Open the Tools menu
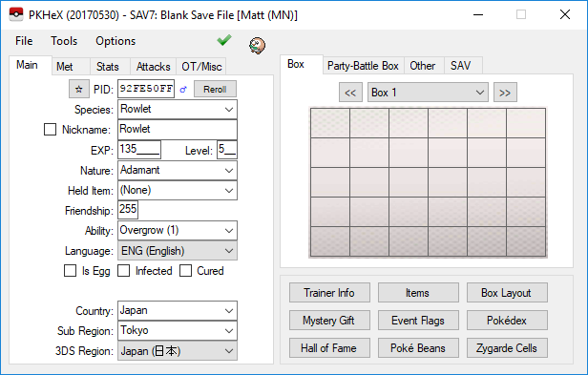This screenshot has width=588, height=375. coord(64,41)
